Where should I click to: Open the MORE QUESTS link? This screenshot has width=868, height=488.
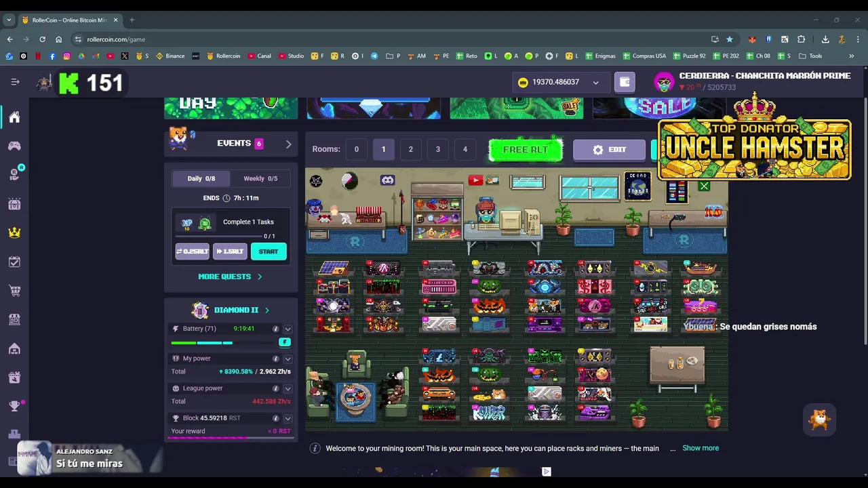pos(230,277)
